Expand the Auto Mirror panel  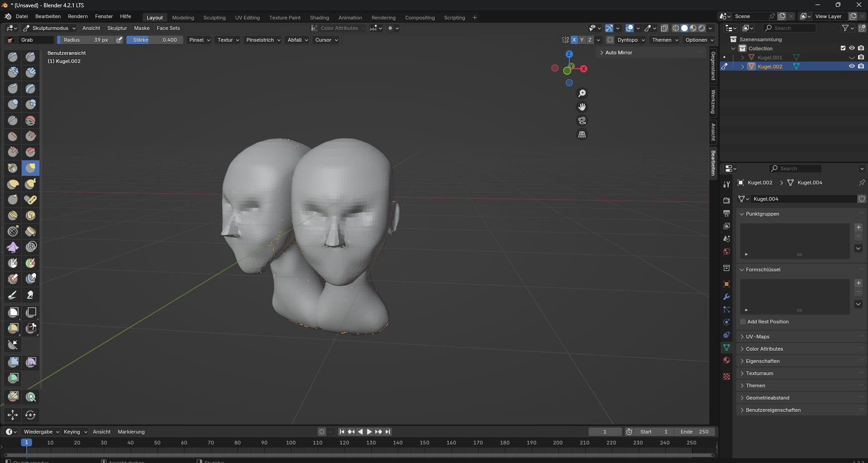(x=619, y=53)
